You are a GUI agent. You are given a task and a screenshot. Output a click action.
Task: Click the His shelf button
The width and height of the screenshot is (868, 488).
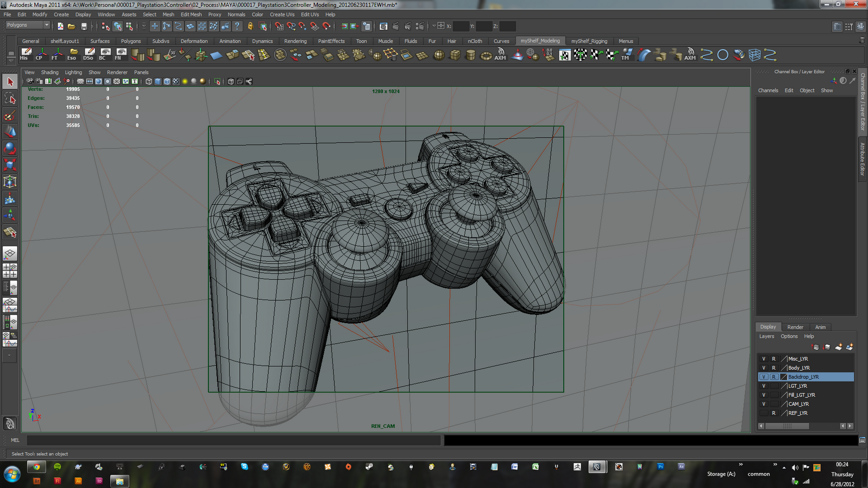coord(25,54)
